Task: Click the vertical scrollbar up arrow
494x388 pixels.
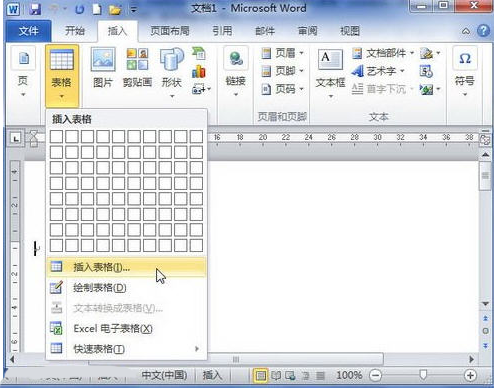Action: (485, 155)
